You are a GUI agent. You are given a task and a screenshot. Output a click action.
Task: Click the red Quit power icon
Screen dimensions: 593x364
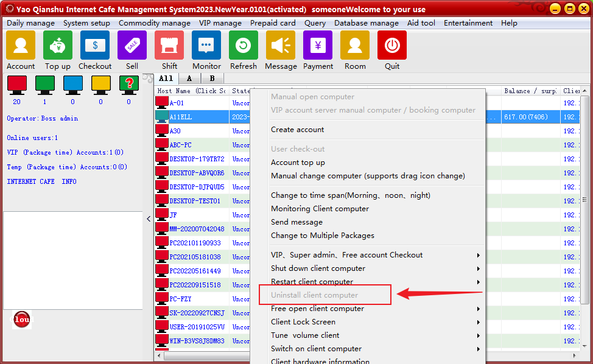pos(392,46)
